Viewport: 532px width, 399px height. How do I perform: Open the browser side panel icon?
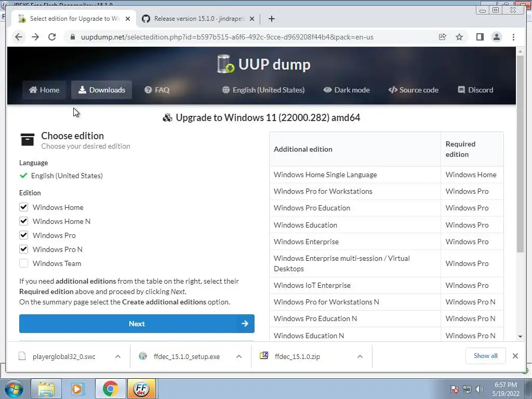coord(480,37)
